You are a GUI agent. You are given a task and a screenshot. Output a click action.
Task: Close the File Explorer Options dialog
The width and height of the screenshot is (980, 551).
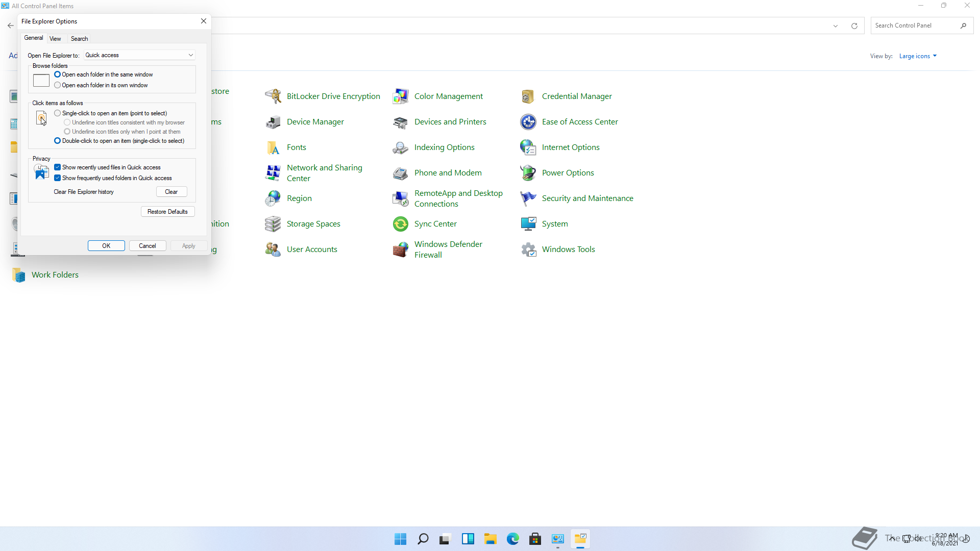point(204,21)
